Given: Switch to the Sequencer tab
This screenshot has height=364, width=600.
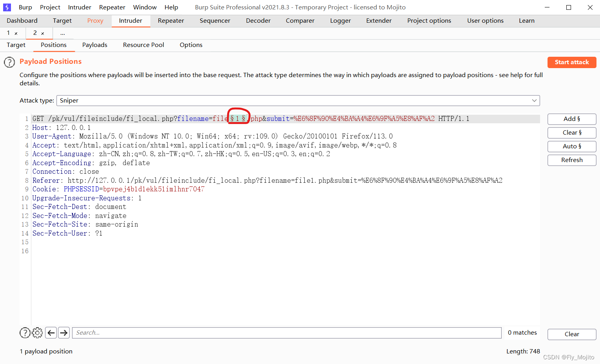Looking at the screenshot, I should click(215, 21).
